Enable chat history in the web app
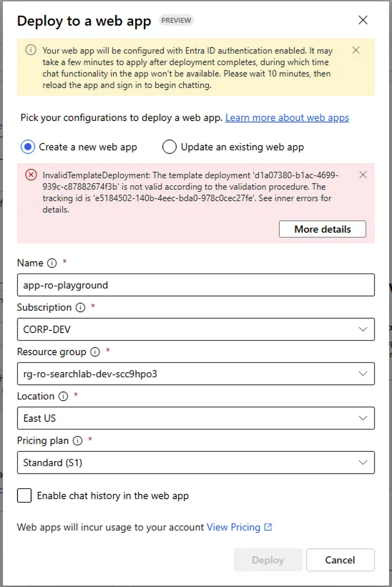The image size is (392, 587). 24,496
